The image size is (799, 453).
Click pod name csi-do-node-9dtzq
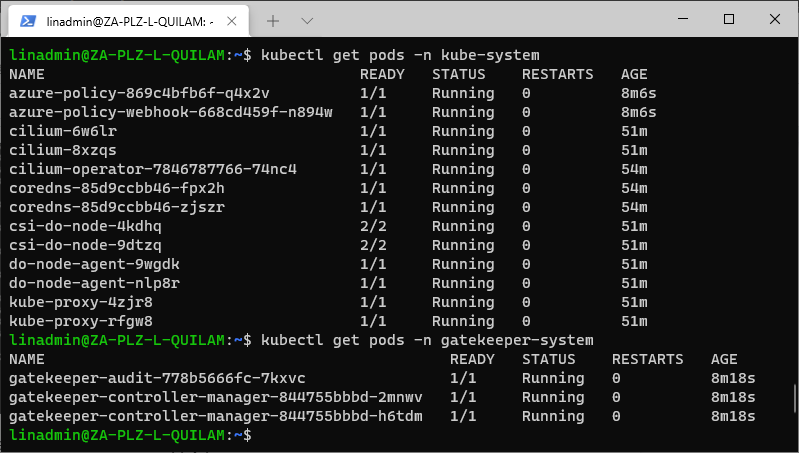coord(85,245)
